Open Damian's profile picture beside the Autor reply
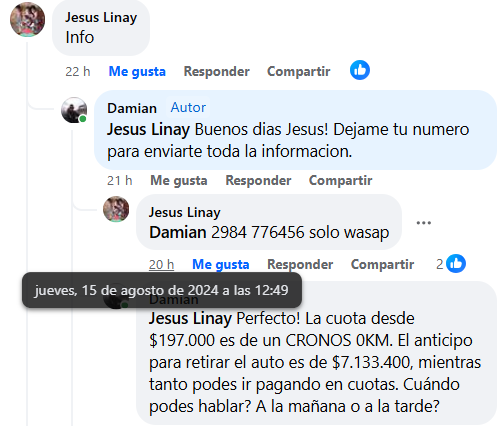The image size is (497, 426). tap(74, 110)
